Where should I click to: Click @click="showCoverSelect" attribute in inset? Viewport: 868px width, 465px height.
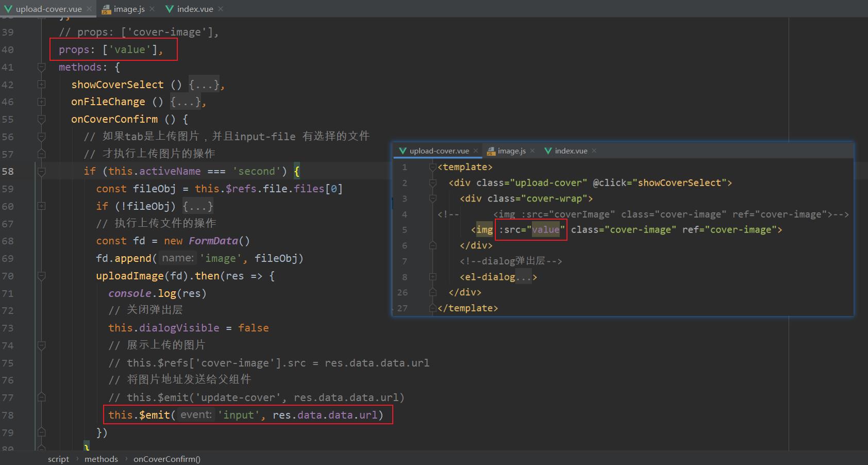(x=659, y=182)
